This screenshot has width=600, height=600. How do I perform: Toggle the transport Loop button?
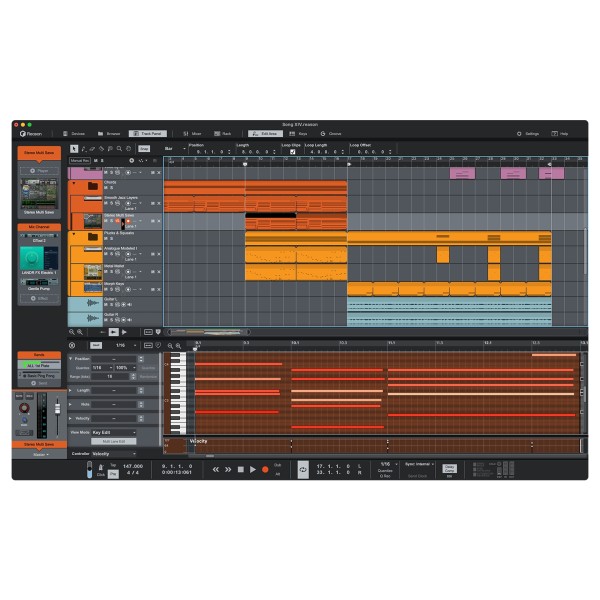coord(303,470)
